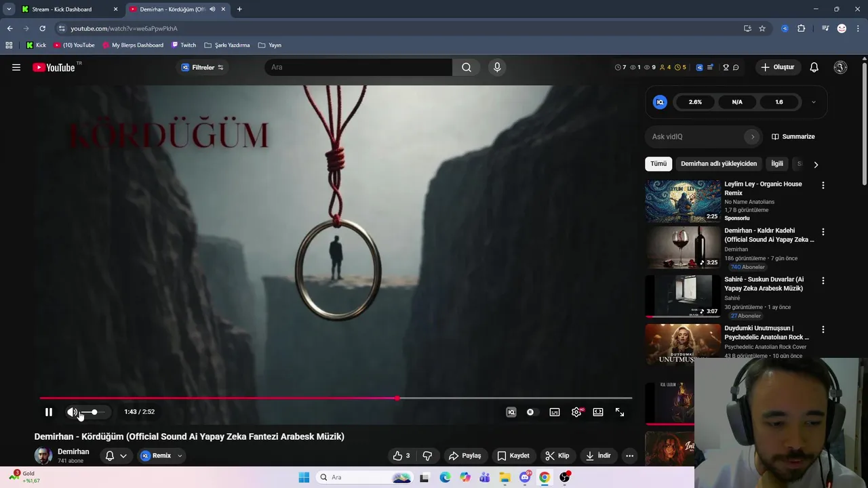
Task: Open the Kick bookmark
Action: click(36, 45)
